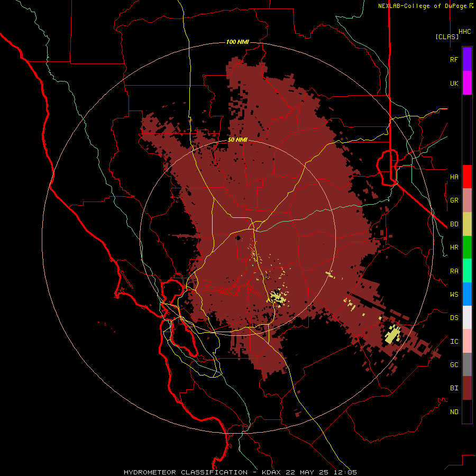Viewport: 476px width, 476px height.
Task: Click the DS legend label
Action: [x=454, y=317]
